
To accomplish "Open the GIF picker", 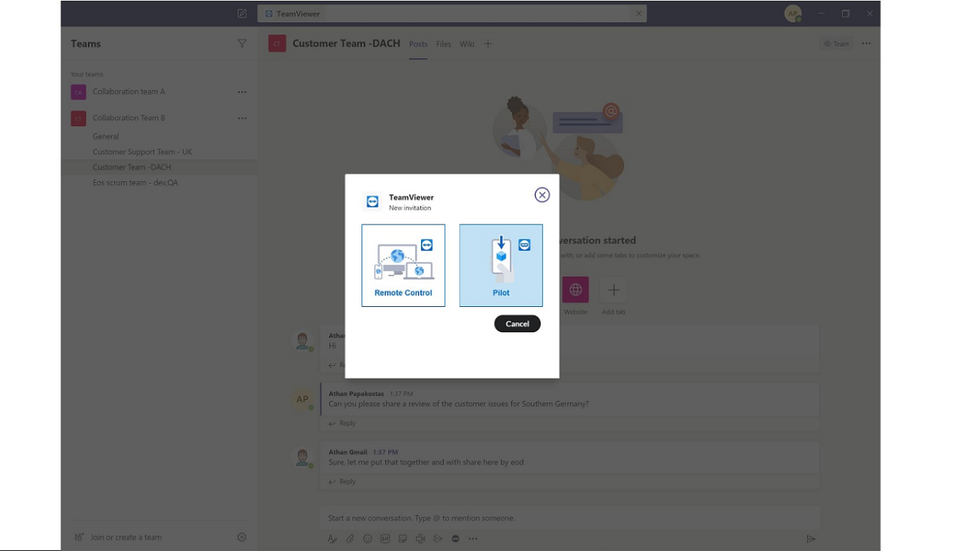I will point(385,539).
